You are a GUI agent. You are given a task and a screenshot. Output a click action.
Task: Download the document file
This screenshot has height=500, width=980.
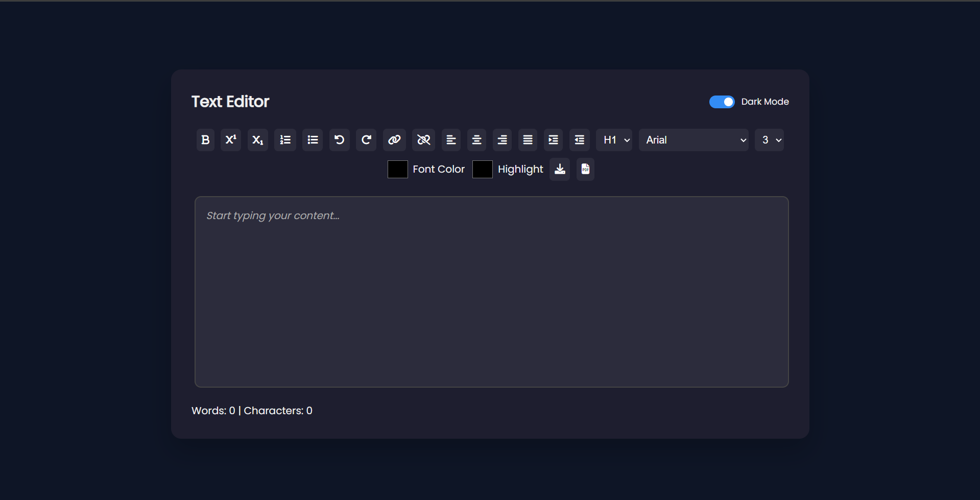[x=560, y=170]
